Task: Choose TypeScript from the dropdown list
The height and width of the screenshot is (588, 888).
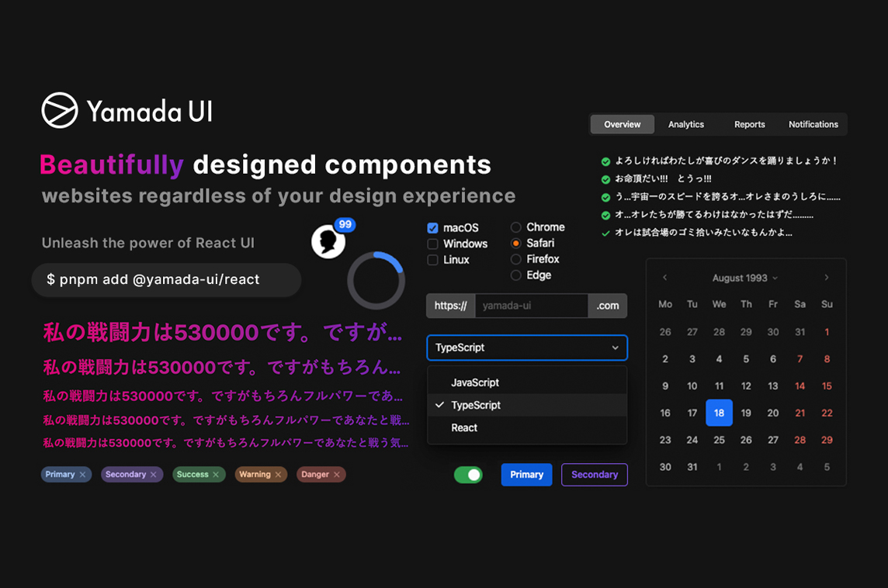Action: pos(527,405)
